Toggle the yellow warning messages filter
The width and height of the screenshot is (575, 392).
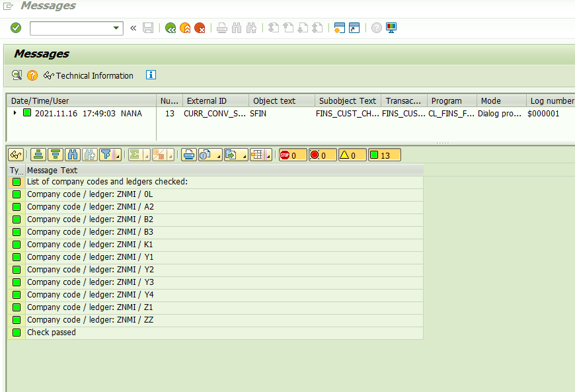pyautogui.click(x=352, y=155)
